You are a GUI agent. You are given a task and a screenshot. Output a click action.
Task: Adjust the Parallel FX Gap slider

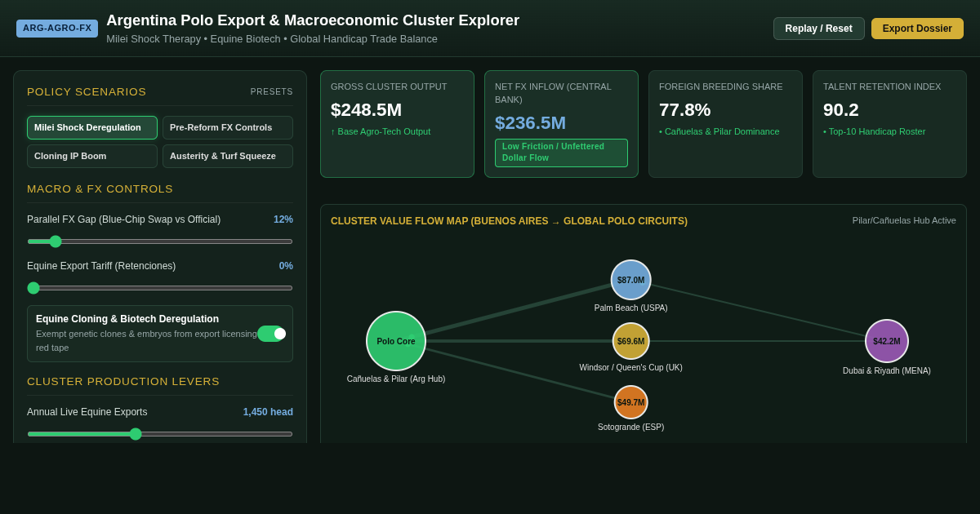click(x=160, y=241)
